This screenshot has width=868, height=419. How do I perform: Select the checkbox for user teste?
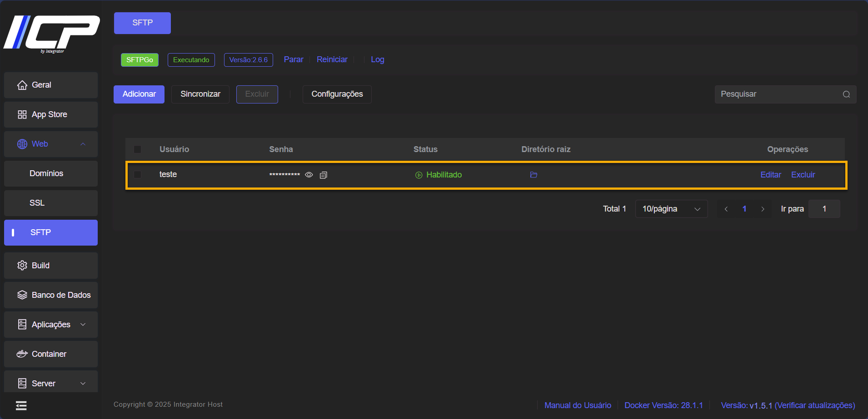(x=138, y=175)
